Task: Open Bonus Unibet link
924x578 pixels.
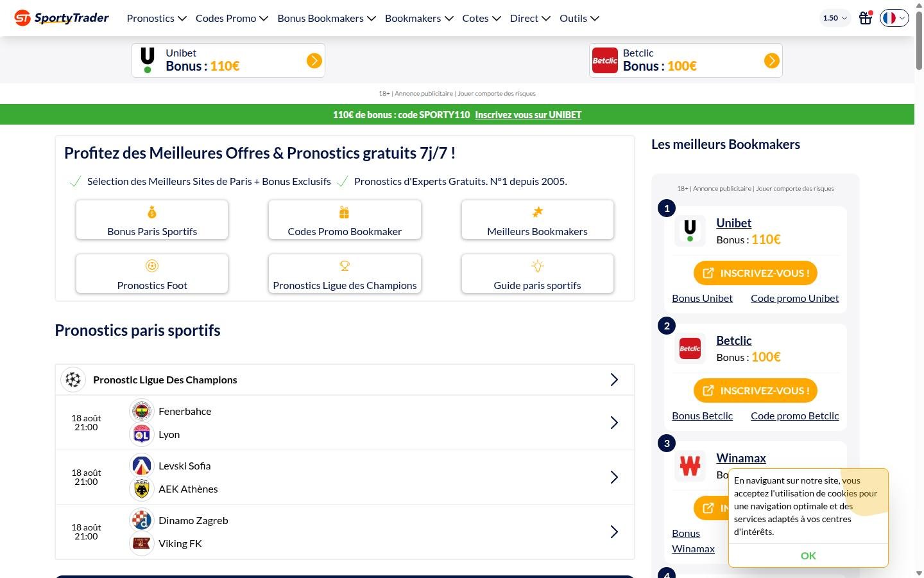Action: click(702, 298)
